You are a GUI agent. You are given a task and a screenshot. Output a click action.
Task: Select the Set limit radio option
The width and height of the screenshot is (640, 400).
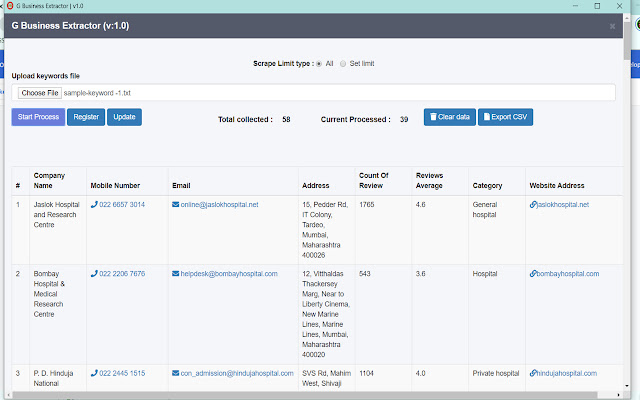[x=343, y=63]
